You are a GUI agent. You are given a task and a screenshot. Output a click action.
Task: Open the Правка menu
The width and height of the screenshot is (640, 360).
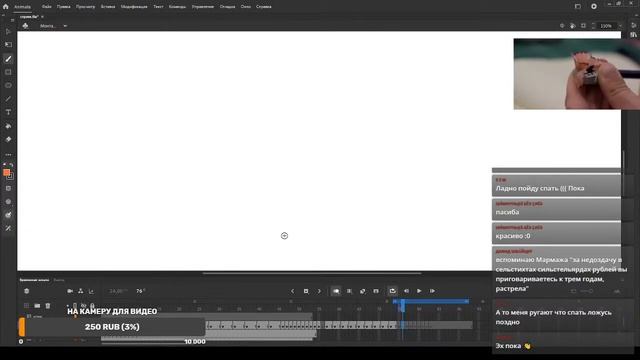[63, 7]
